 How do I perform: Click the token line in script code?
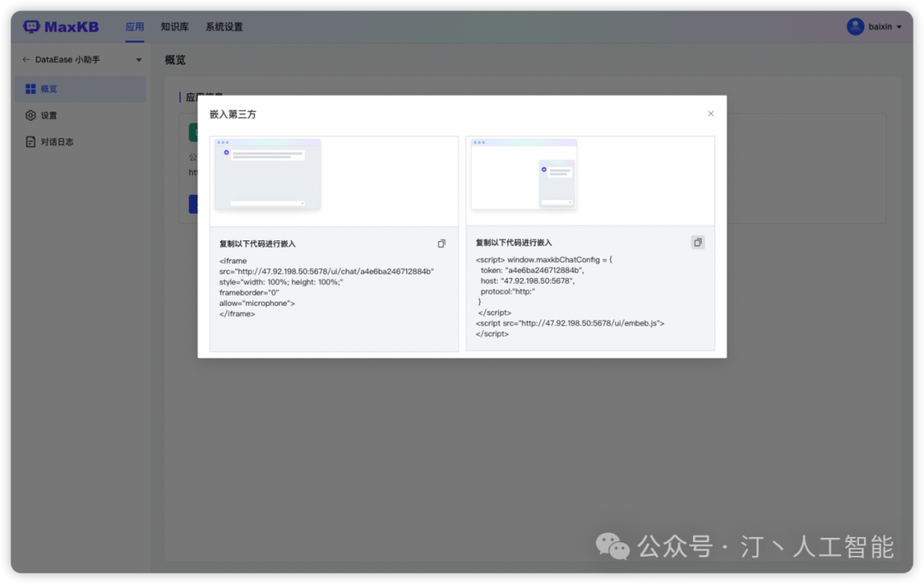[532, 270]
